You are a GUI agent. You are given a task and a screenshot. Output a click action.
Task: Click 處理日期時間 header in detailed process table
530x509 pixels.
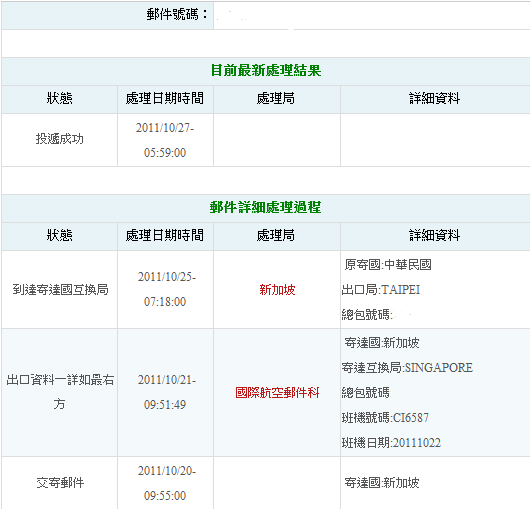[165, 235]
